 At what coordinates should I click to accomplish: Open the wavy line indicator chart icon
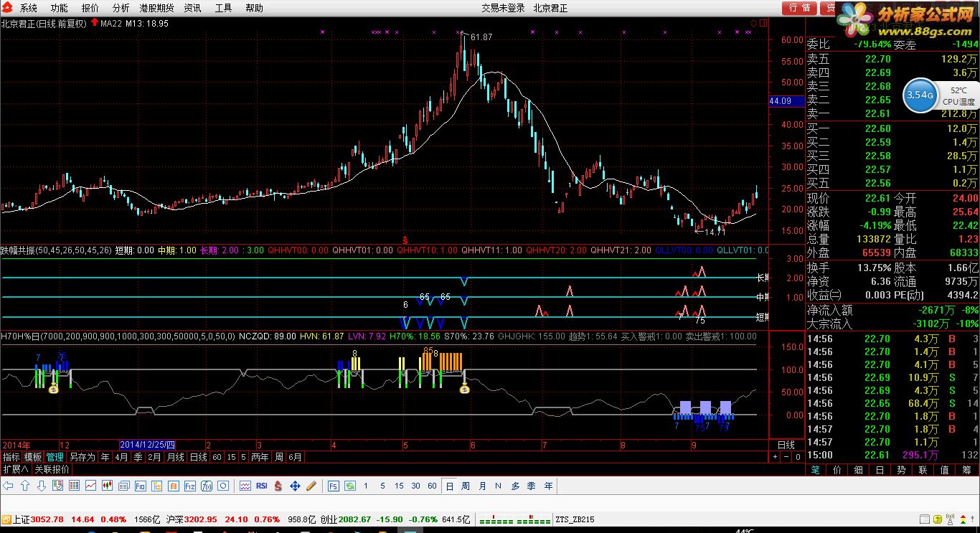[245, 486]
